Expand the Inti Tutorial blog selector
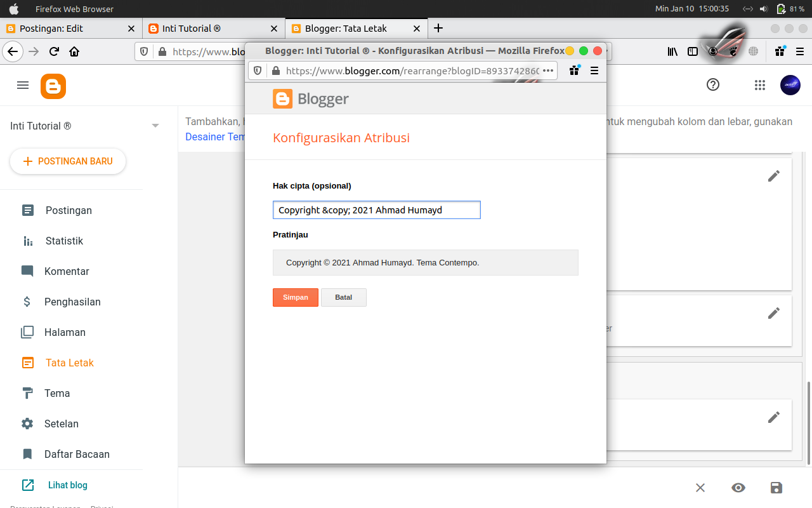Image resolution: width=812 pixels, height=508 pixels. click(x=155, y=126)
